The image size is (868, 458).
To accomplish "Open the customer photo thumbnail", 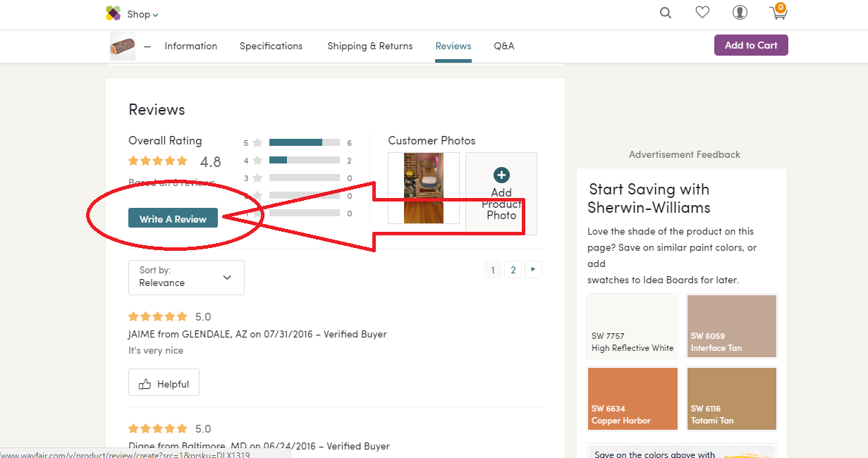I will (423, 187).
